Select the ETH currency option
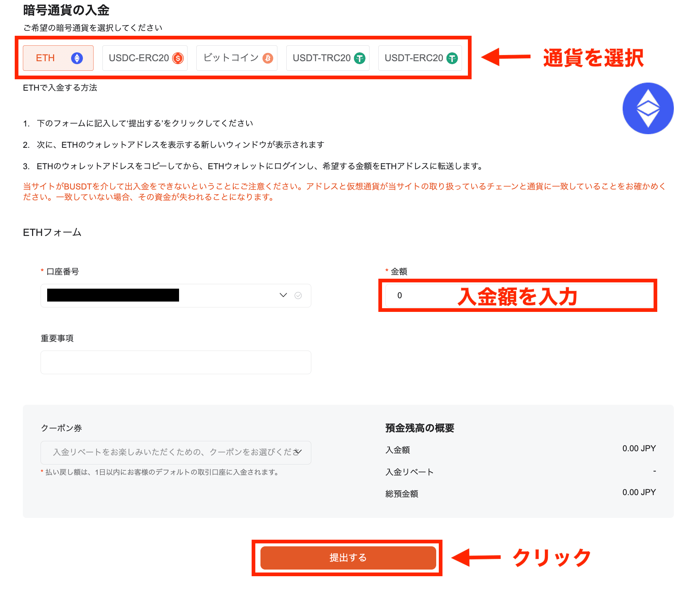 [58, 58]
